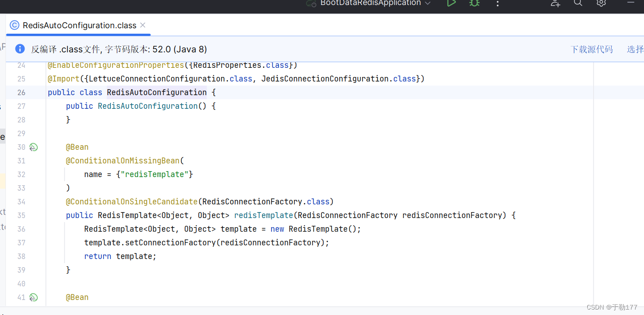Open IDE settings gear icon
Image resolution: width=644 pixels, height=315 pixels.
(601, 3)
